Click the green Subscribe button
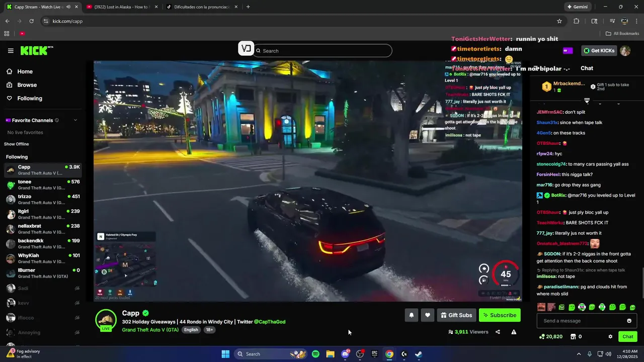The height and width of the screenshot is (362, 644). click(x=500, y=315)
